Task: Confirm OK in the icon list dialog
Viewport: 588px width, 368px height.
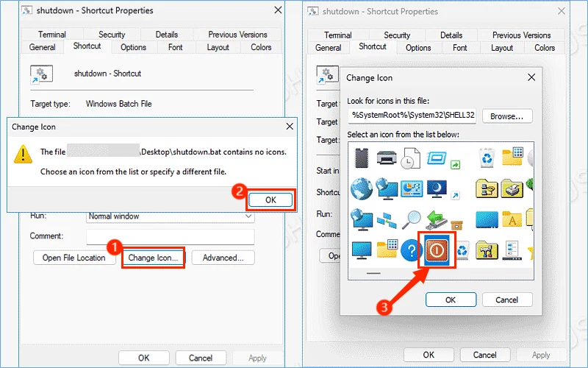Action: pos(451,300)
